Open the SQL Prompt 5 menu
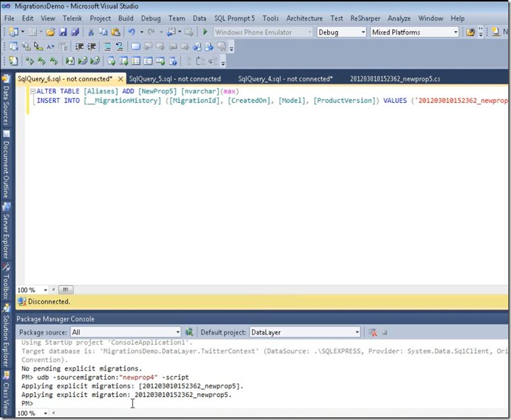This screenshot has width=511, height=420. click(235, 18)
